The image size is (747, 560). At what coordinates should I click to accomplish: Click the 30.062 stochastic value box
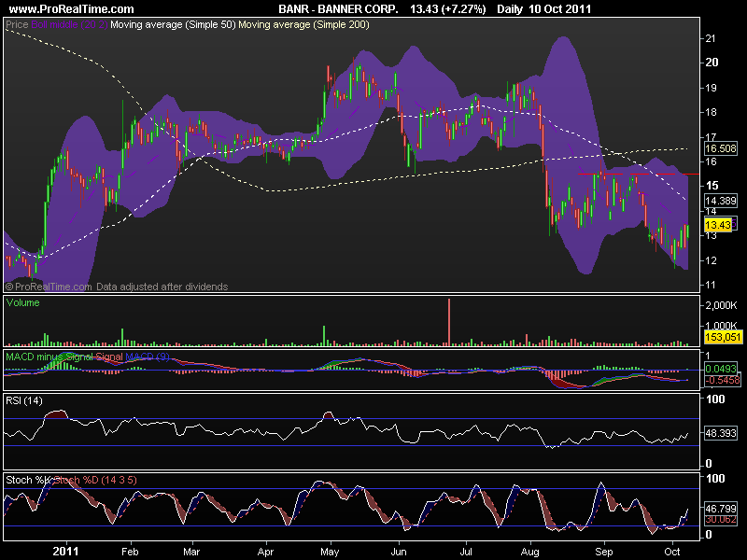(720, 520)
